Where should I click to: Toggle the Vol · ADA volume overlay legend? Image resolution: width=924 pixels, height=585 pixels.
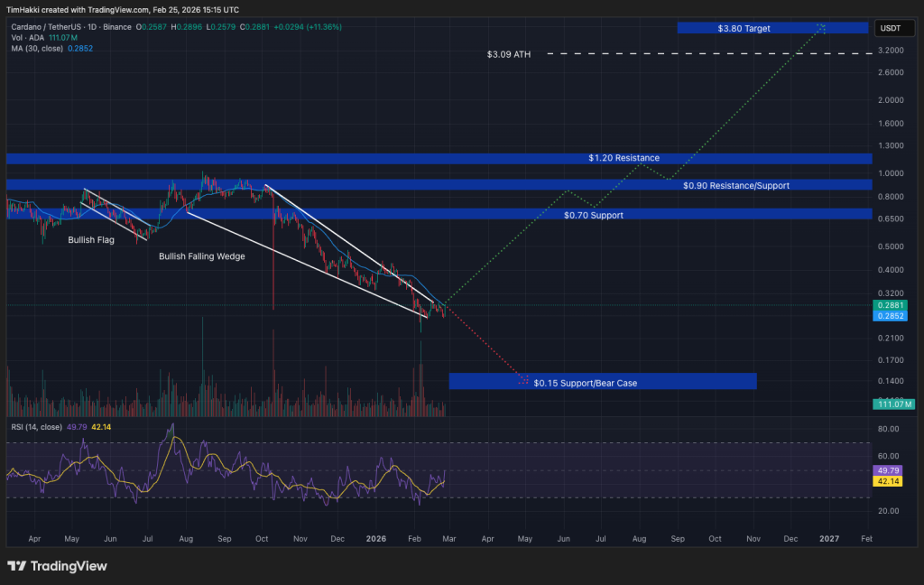tap(27, 38)
